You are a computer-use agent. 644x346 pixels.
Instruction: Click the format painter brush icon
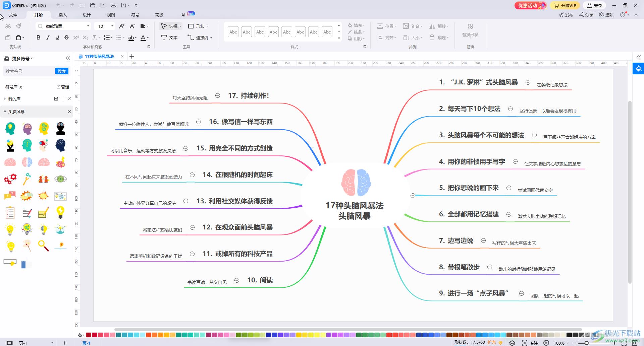point(19,26)
